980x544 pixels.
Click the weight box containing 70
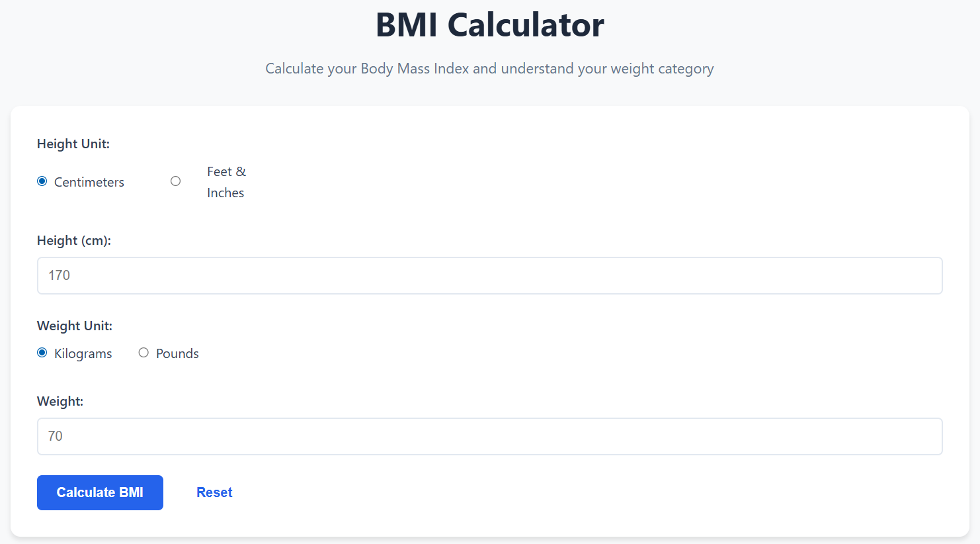489,436
